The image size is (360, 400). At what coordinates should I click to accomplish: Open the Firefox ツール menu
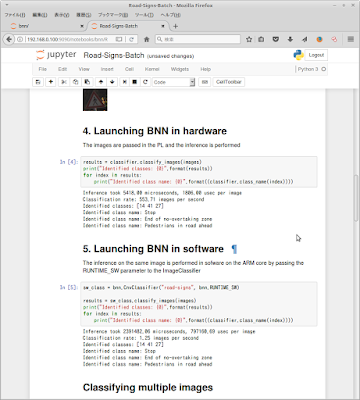click(x=144, y=15)
